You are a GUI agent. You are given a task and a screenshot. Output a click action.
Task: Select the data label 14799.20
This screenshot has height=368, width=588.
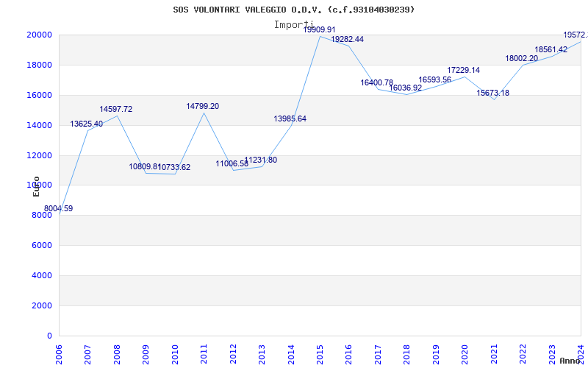[x=203, y=106]
